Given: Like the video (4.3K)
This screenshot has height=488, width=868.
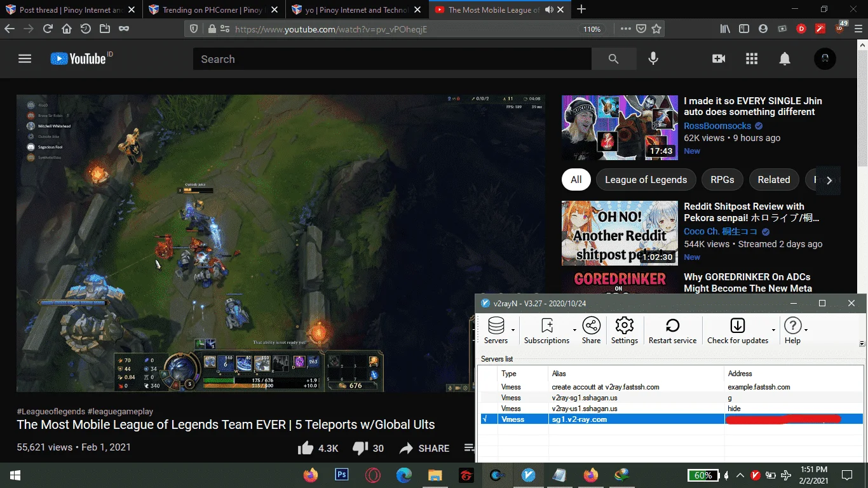Looking at the screenshot, I should pyautogui.click(x=318, y=448).
